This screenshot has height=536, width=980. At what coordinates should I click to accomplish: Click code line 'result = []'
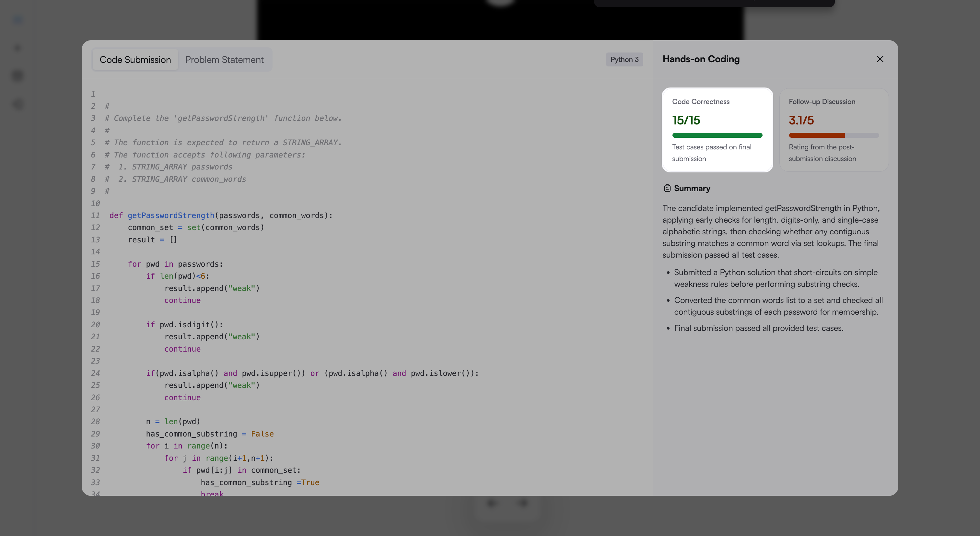(x=152, y=240)
